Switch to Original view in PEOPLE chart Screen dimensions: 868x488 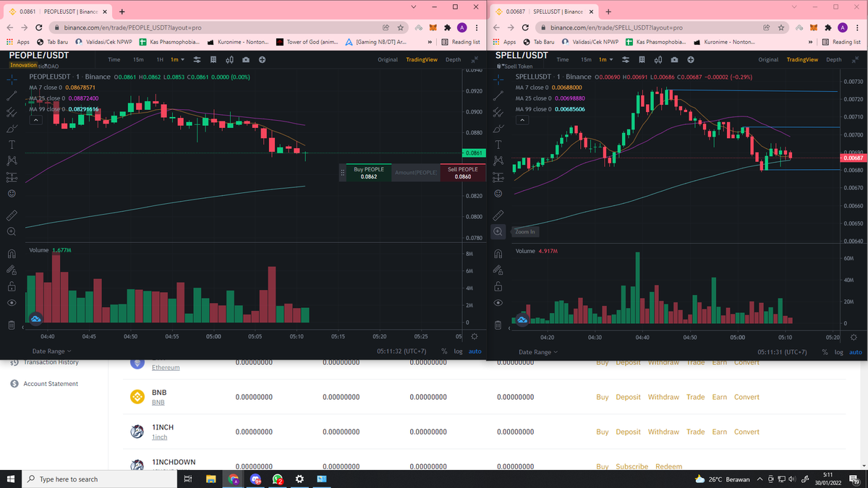pyautogui.click(x=388, y=59)
